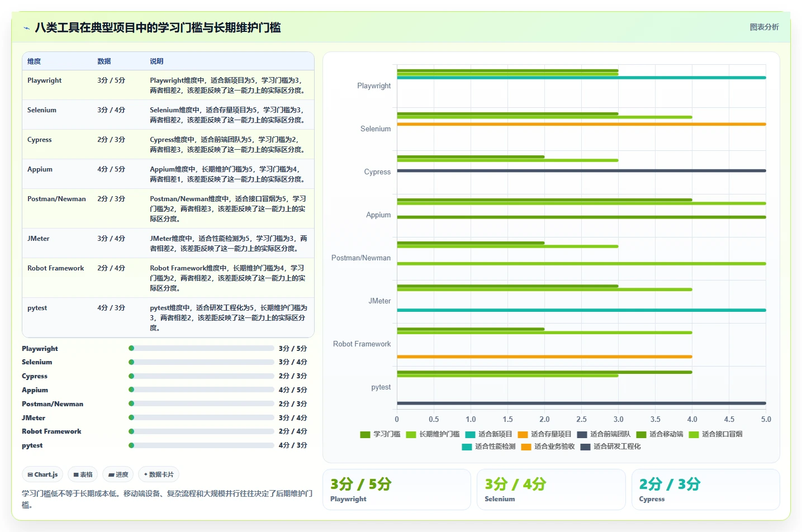Click the 进度 tag

pyautogui.click(x=118, y=474)
